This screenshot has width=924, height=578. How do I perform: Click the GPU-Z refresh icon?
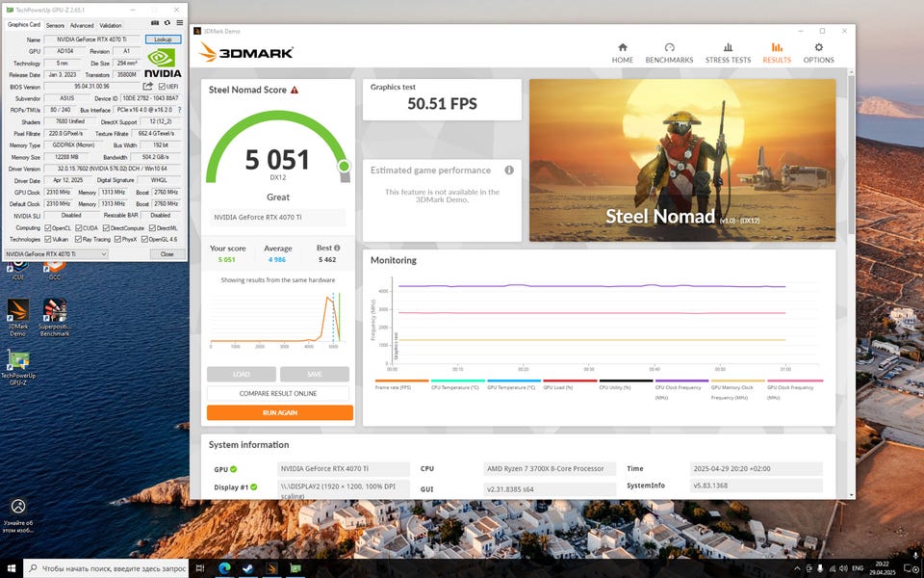[167, 23]
